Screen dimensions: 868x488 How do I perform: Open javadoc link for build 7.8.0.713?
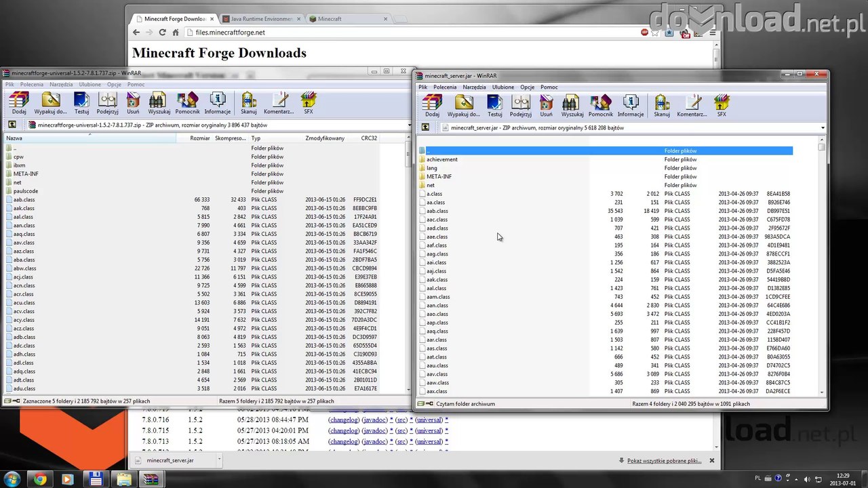pos(374,441)
